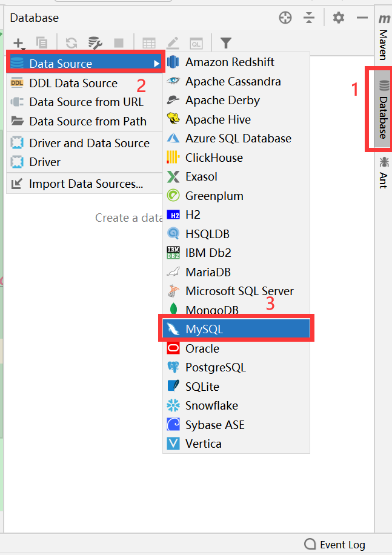Select Oracle data source
The height and width of the screenshot is (555, 392).
[236, 348]
